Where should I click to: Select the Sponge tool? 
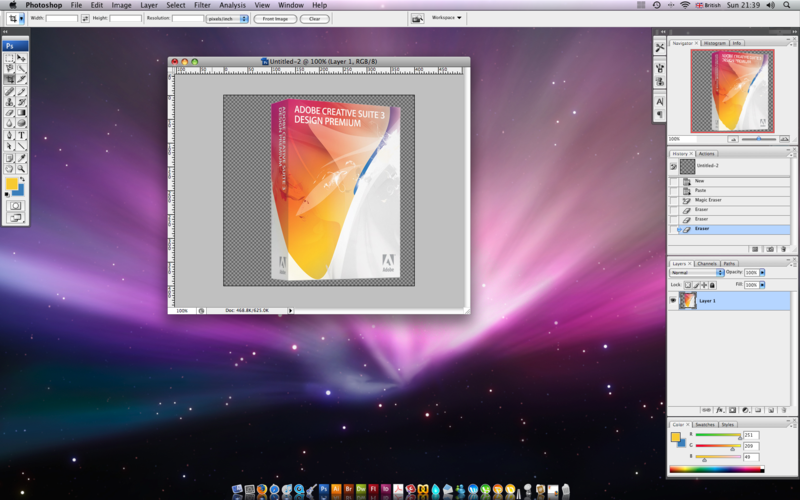(x=21, y=123)
